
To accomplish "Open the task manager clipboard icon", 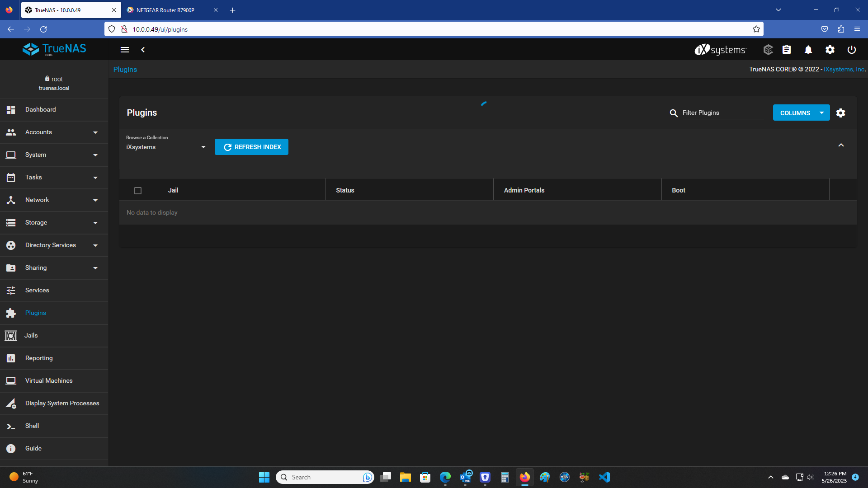I will pos(787,50).
